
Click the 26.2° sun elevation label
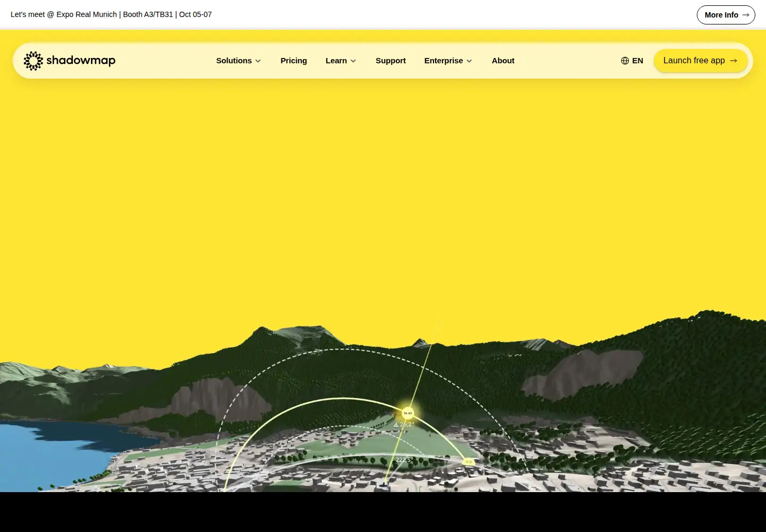[x=404, y=425]
